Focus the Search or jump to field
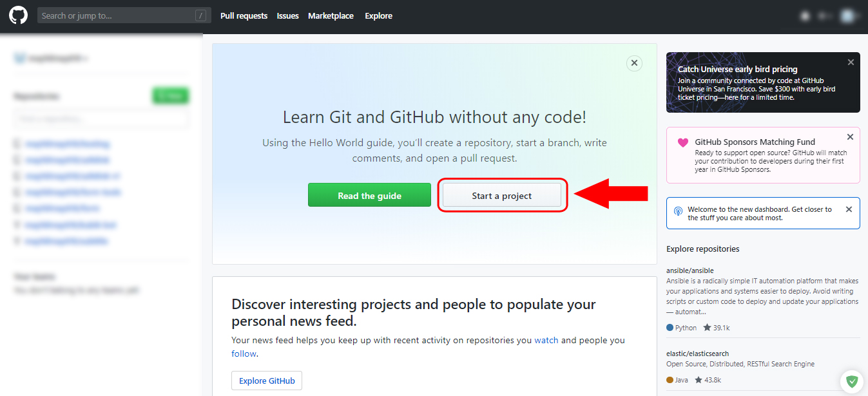The image size is (868, 396). tap(124, 15)
